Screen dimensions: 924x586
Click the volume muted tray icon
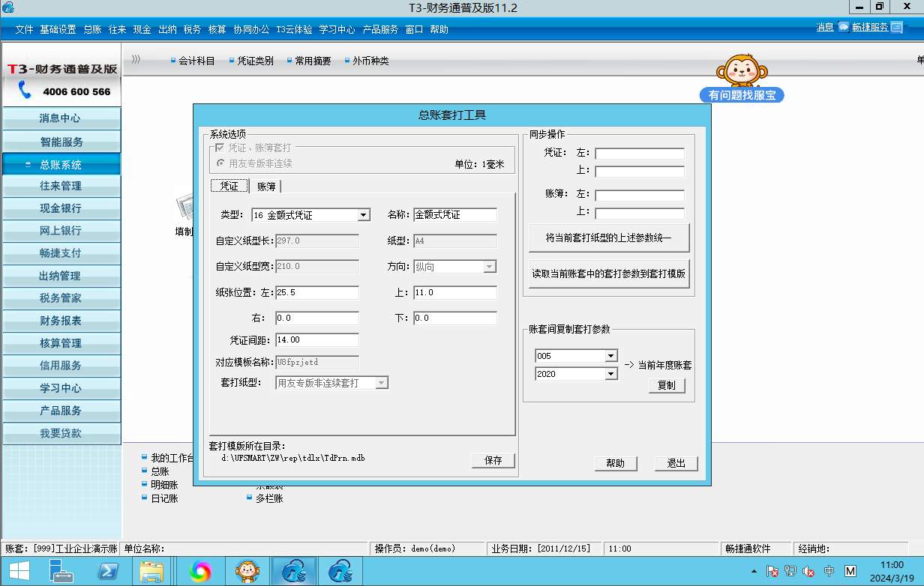coord(808,572)
